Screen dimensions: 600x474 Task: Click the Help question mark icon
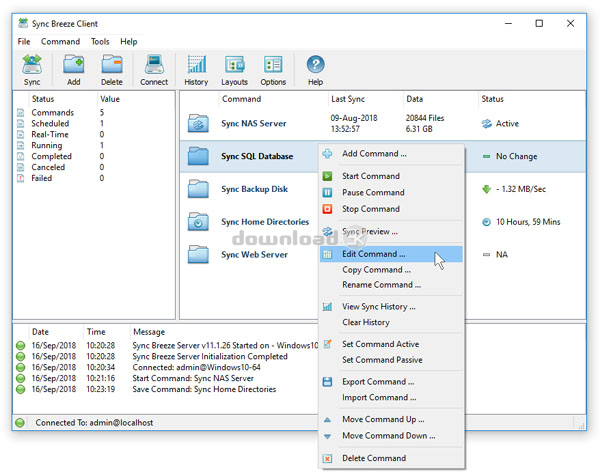pyautogui.click(x=315, y=64)
